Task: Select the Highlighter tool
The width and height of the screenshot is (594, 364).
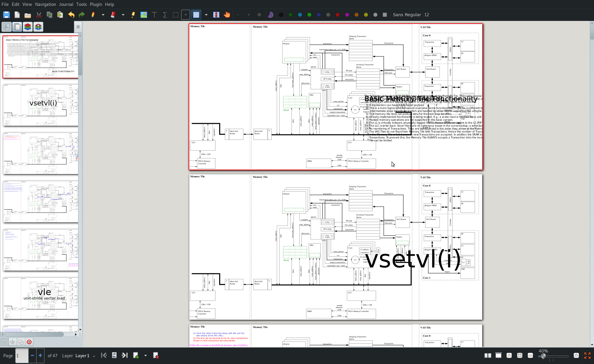Action: pos(133,15)
